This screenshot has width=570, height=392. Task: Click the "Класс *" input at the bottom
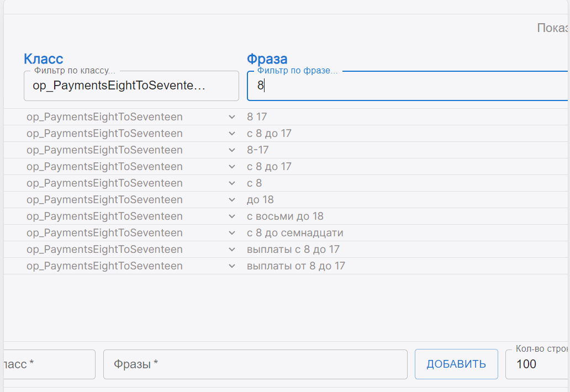pos(50,364)
